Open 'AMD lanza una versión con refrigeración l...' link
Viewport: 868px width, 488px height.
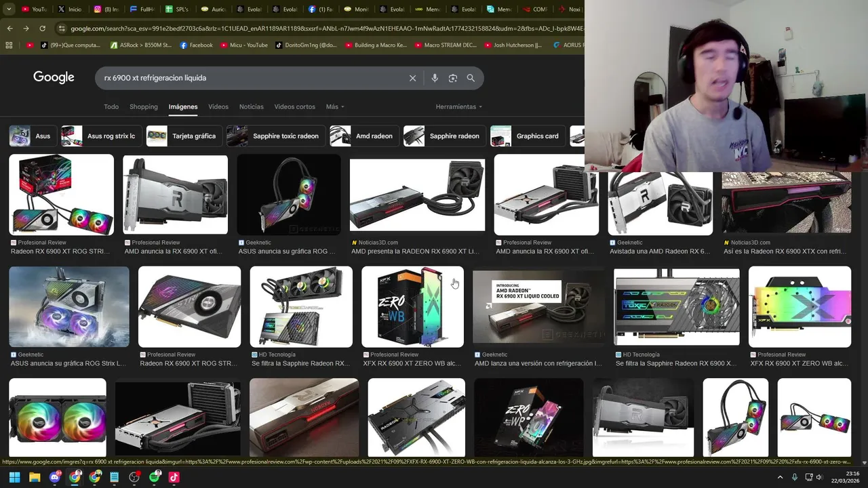538,363
